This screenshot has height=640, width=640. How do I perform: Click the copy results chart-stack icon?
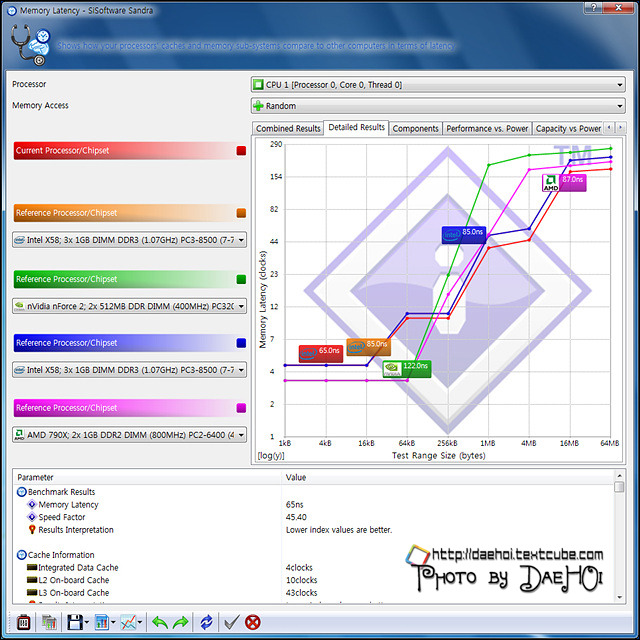point(49,622)
